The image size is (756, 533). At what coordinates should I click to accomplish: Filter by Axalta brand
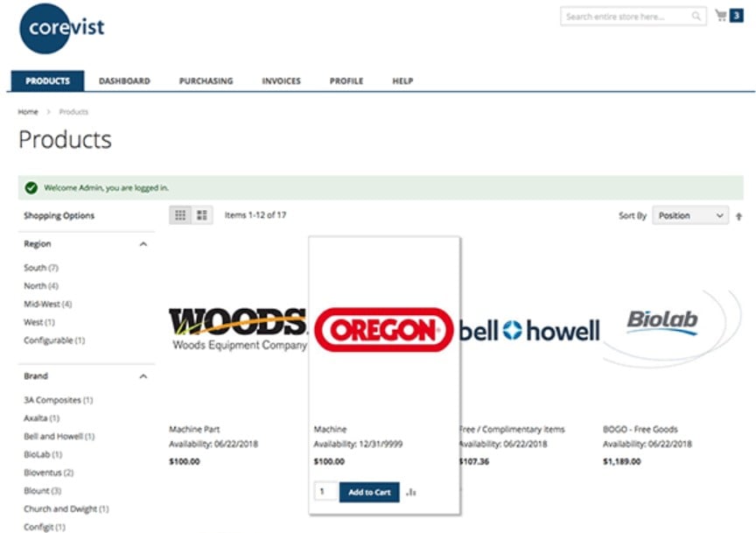click(x=41, y=418)
